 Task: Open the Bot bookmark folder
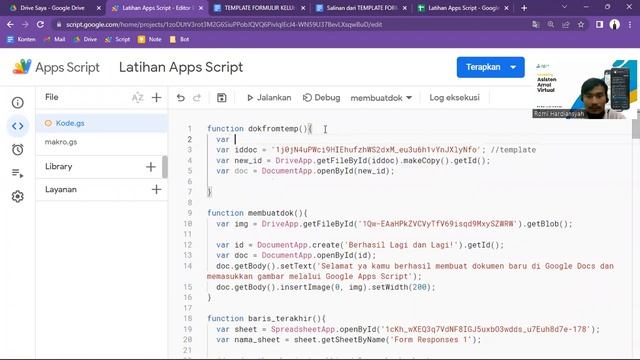[180, 39]
